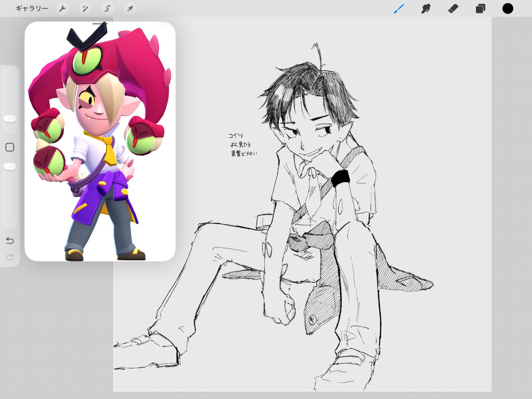This screenshot has width=532, height=399.
Task: Tap the square Modify button in sidebar
Action: [x=10, y=147]
